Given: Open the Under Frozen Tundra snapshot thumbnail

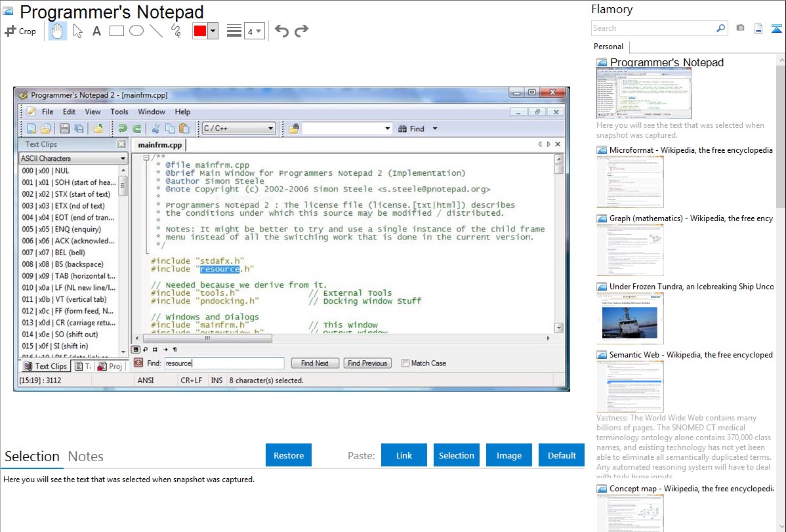Looking at the screenshot, I should coord(630,318).
